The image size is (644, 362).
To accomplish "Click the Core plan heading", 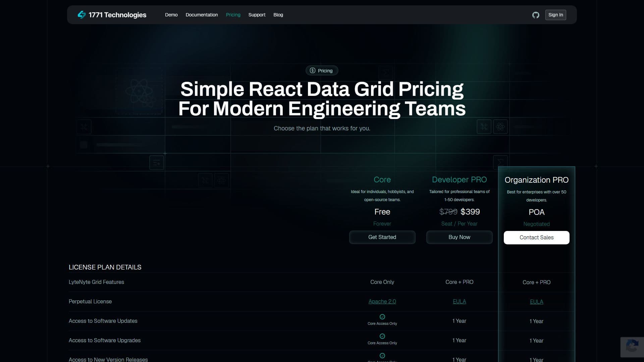I will [382, 180].
